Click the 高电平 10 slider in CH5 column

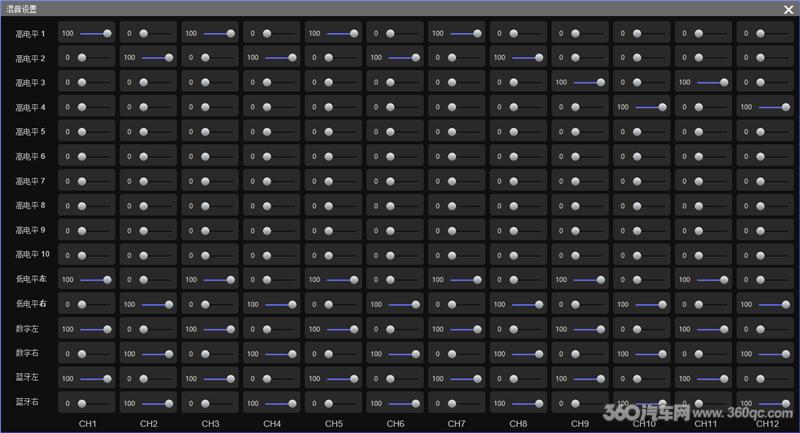pyautogui.click(x=342, y=255)
